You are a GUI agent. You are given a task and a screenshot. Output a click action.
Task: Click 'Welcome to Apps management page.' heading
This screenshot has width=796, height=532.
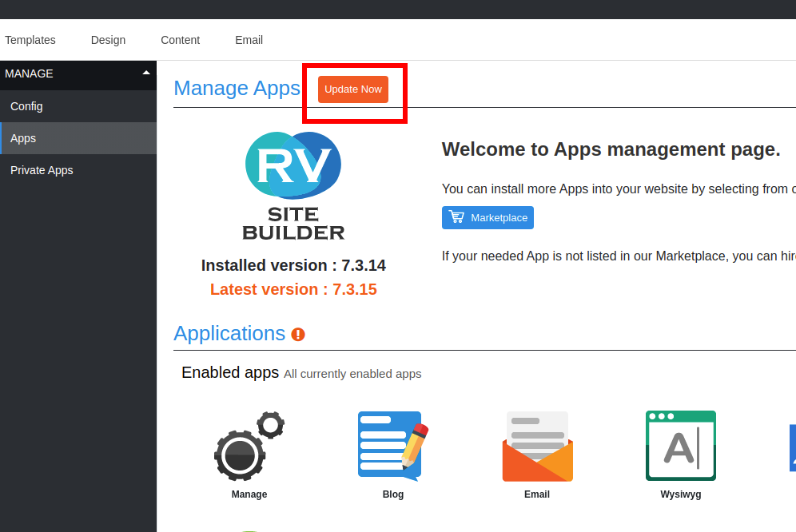[611, 149]
